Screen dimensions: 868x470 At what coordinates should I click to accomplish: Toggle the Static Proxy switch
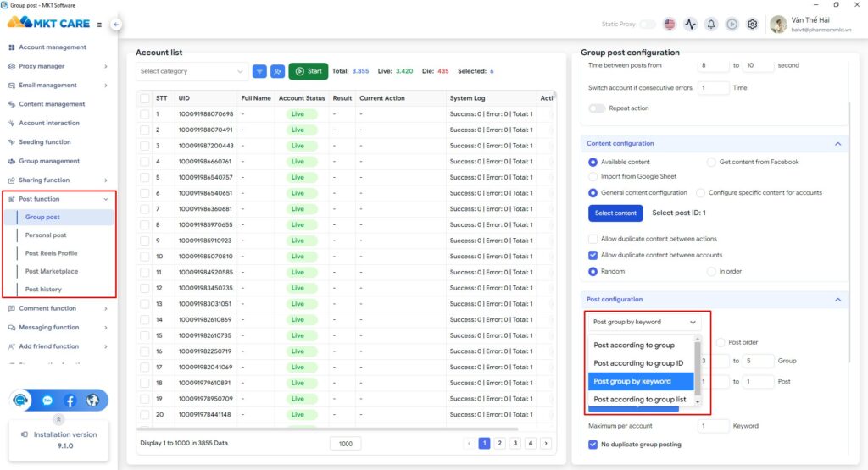coord(647,25)
